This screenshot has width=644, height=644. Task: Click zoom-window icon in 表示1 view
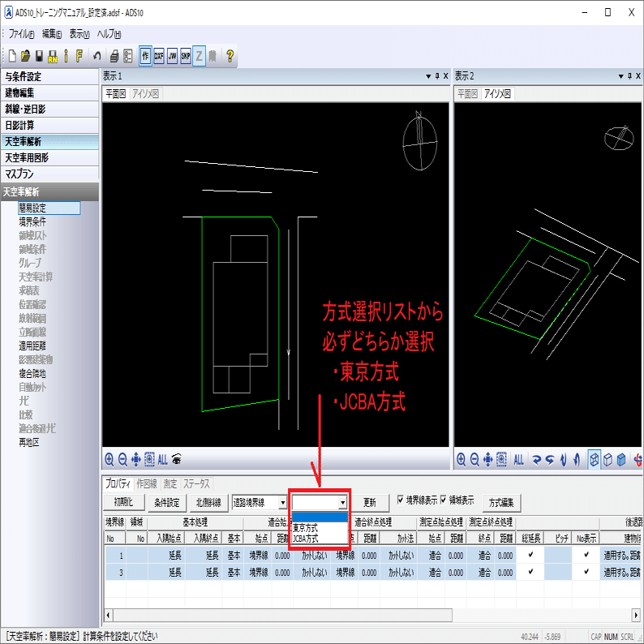click(149, 459)
